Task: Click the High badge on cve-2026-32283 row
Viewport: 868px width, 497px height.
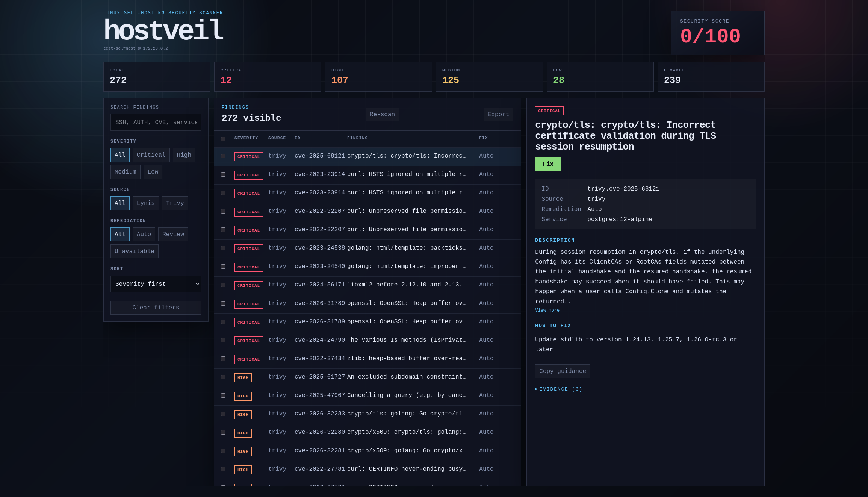Action: tap(243, 415)
